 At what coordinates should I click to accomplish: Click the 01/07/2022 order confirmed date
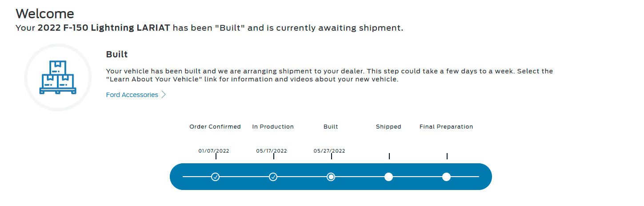214,151
